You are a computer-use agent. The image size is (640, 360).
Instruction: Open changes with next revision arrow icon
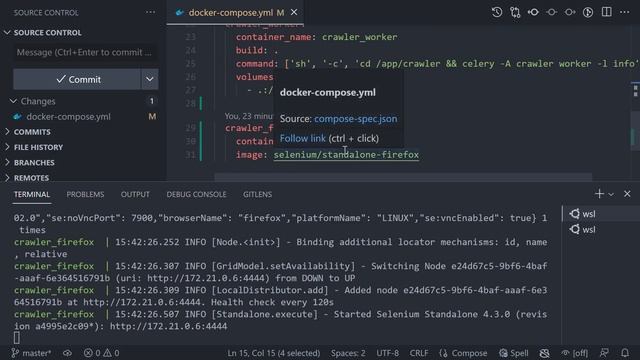570,12
